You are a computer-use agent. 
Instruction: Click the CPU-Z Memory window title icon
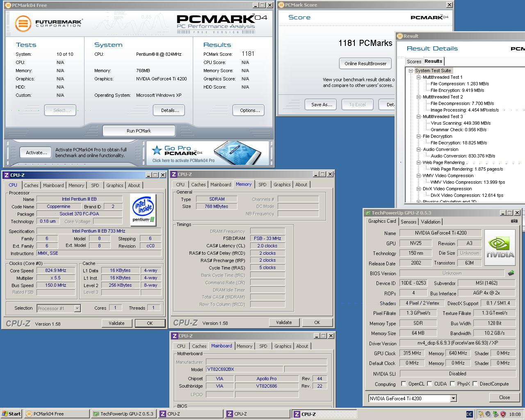coord(174,174)
